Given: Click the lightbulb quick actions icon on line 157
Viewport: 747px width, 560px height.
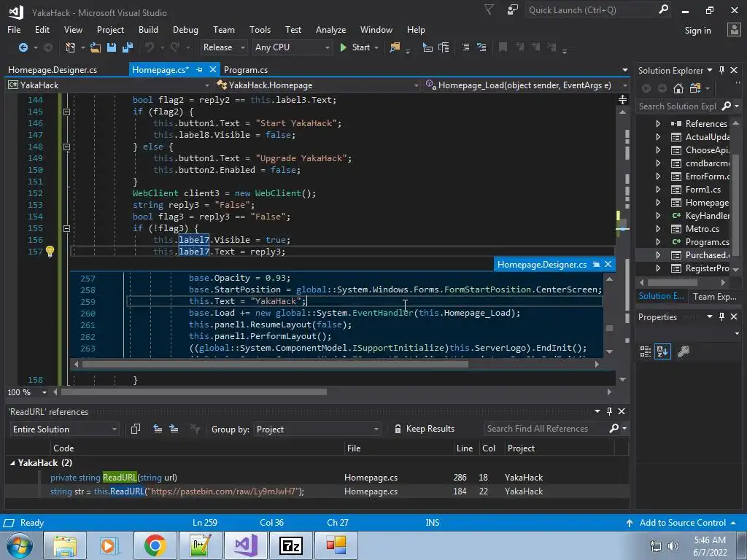Looking at the screenshot, I should pyautogui.click(x=50, y=251).
